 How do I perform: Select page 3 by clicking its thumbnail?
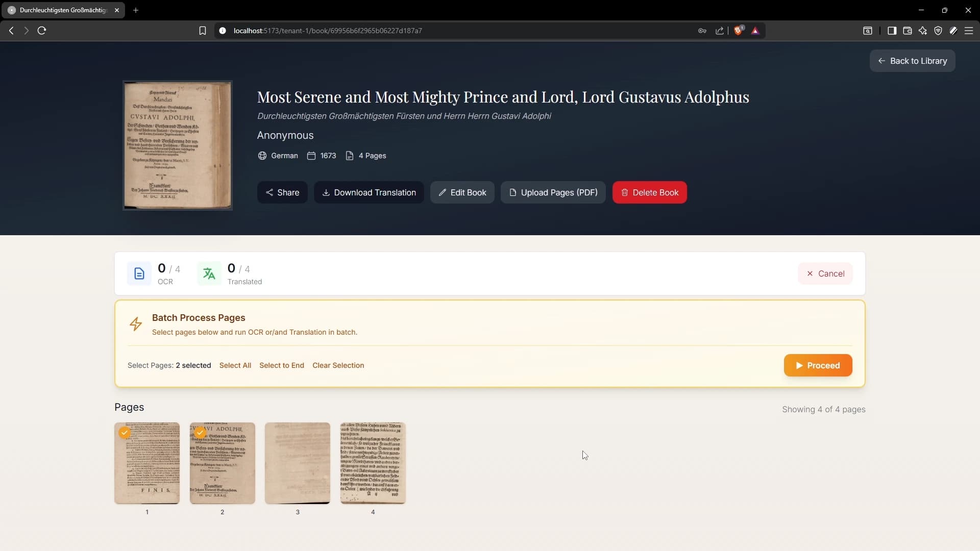297,463
